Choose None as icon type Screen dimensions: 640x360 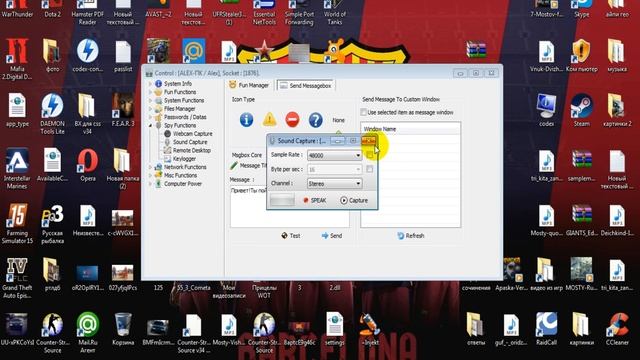(x=338, y=120)
